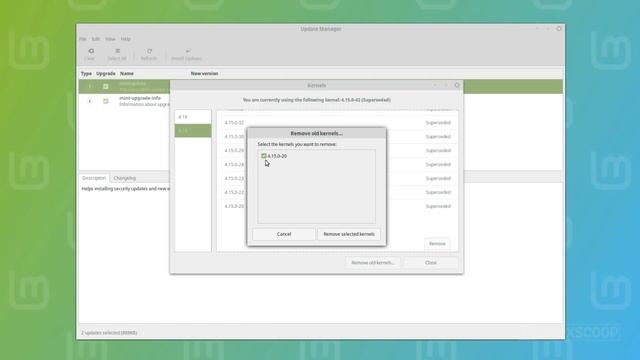
Task: Select the 4.15 kernel series in the sidebar
Action: pos(193,131)
